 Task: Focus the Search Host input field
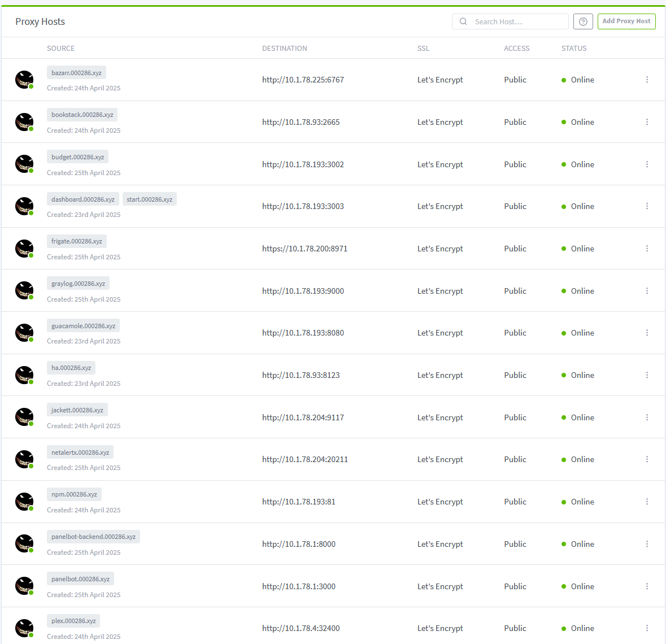tap(510, 21)
